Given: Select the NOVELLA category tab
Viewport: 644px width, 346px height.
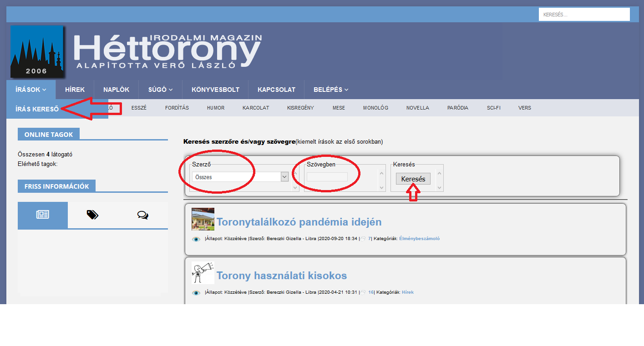Looking at the screenshot, I should pos(417,108).
